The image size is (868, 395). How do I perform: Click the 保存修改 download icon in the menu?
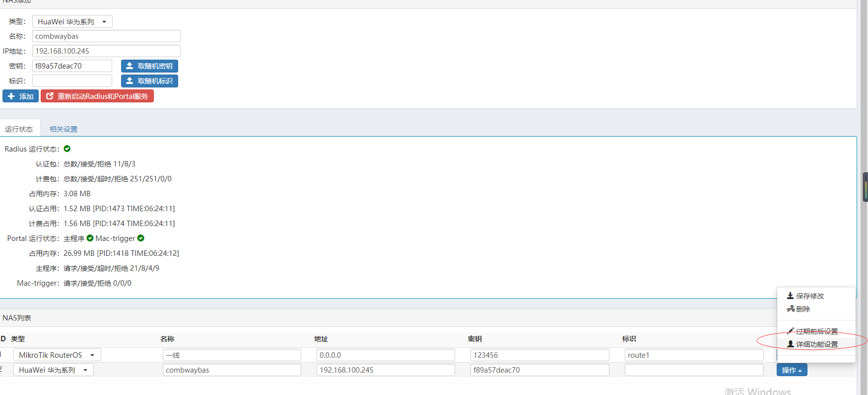click(x=790, y=296)
